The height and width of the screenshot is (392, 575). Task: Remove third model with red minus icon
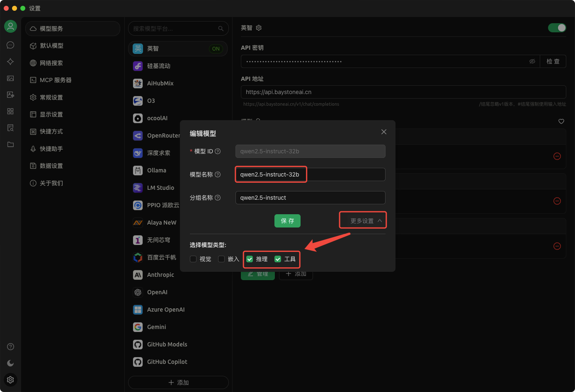coord(557,246)
